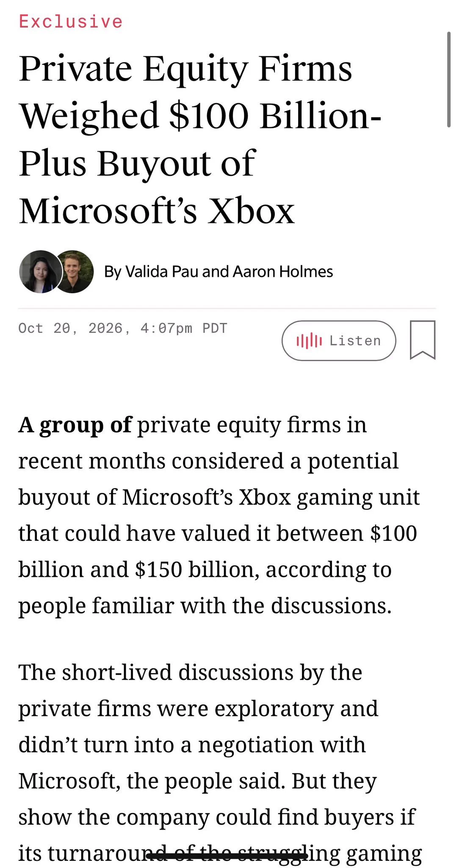Click the word 'By' in the byline
The width and height of the screenshot is (454, 868).
[x=113, y=272]
